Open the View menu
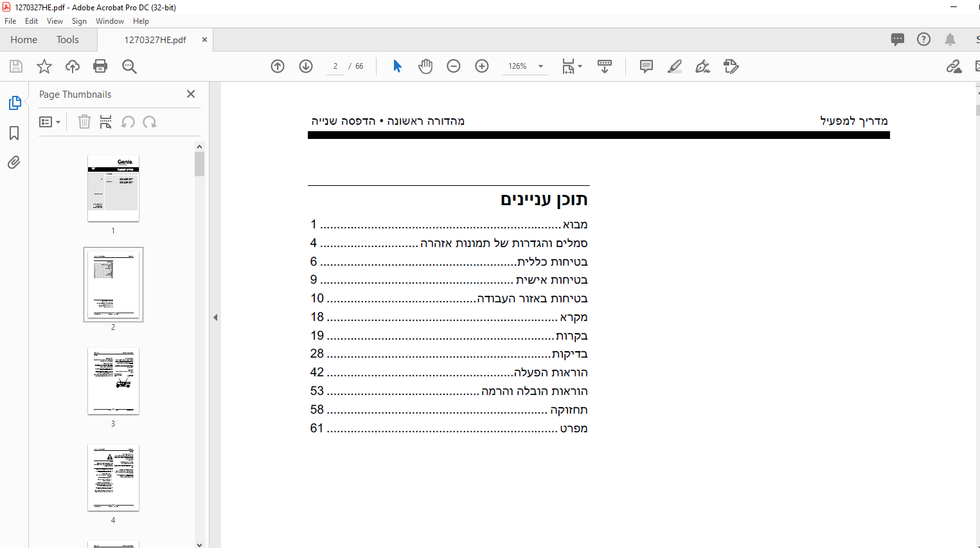The width and height of the screenshot is (980, 548). coord(55,21)
